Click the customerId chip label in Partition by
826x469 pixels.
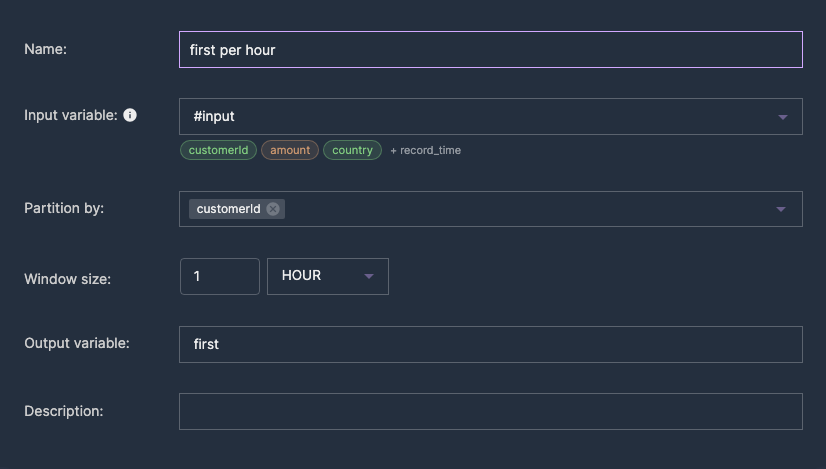pyautogui.click(x=228, y=209)
